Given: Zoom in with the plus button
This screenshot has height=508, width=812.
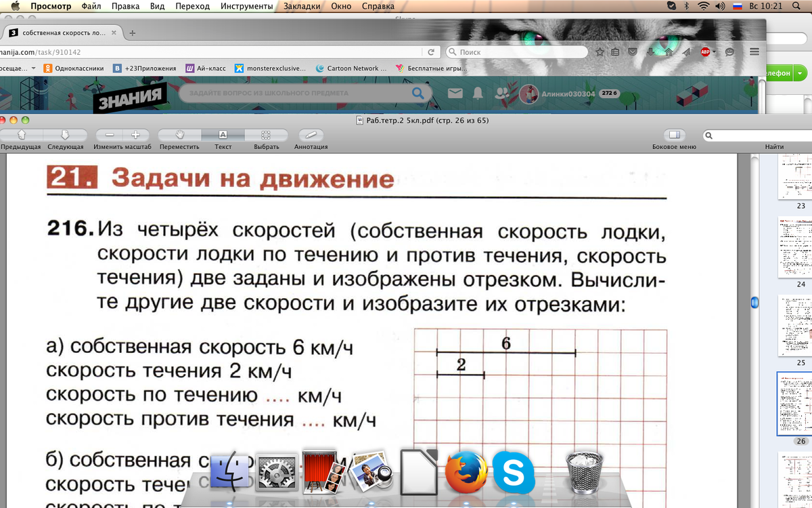Looking at the screenshot, I should click(x=136, y=135).
